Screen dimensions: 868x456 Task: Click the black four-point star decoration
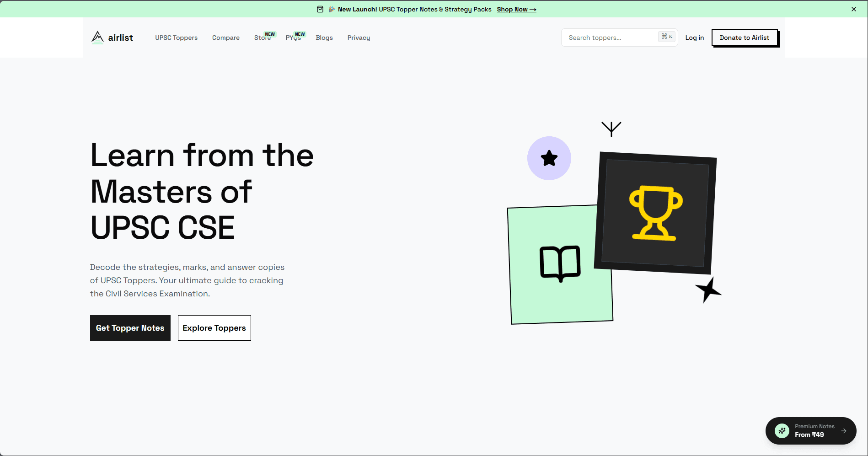pyautogui.click(x=708, y=290)
